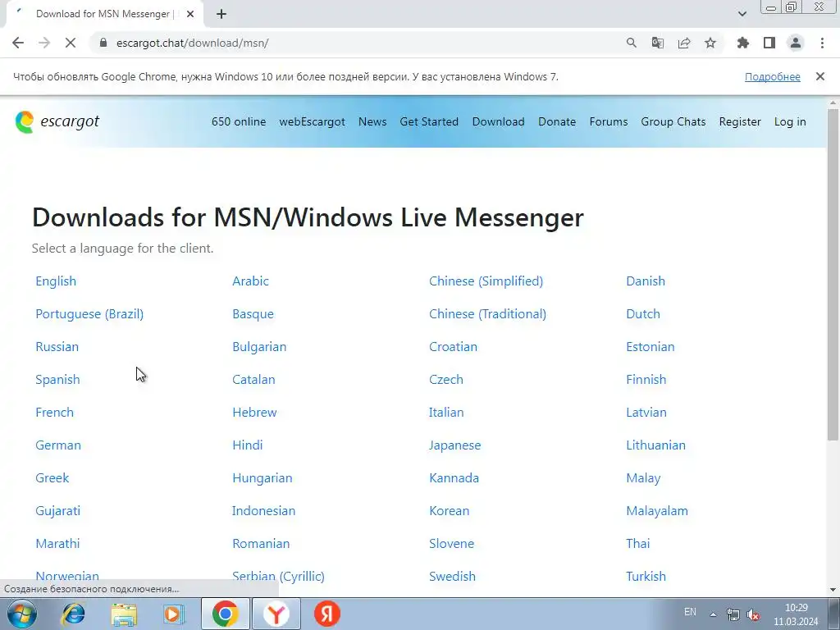Select Chinese (Traditional)

click(487, 314)
